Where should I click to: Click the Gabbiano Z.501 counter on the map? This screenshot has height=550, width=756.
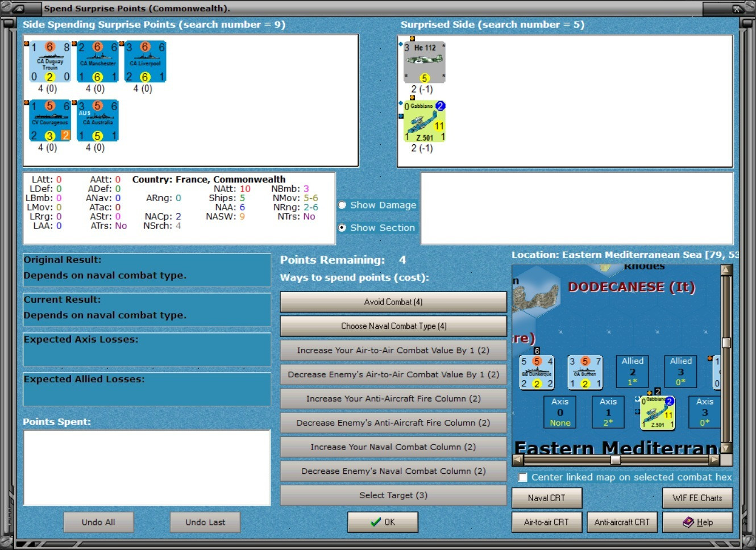[657, 413]
